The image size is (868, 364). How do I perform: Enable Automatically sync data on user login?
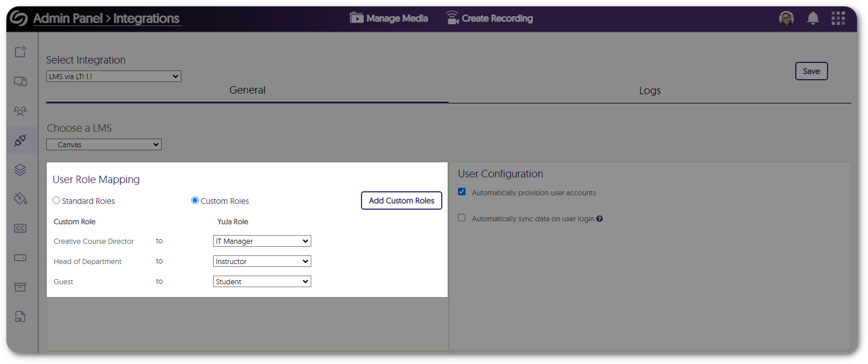(x=461, y=218)
